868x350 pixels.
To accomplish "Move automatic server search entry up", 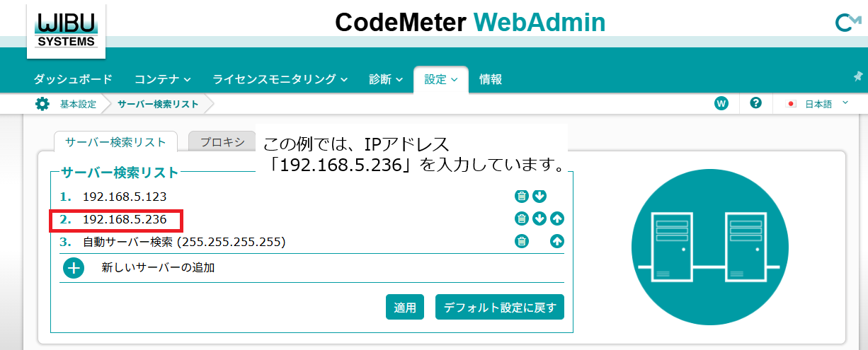I will click(x=557, y=242).
